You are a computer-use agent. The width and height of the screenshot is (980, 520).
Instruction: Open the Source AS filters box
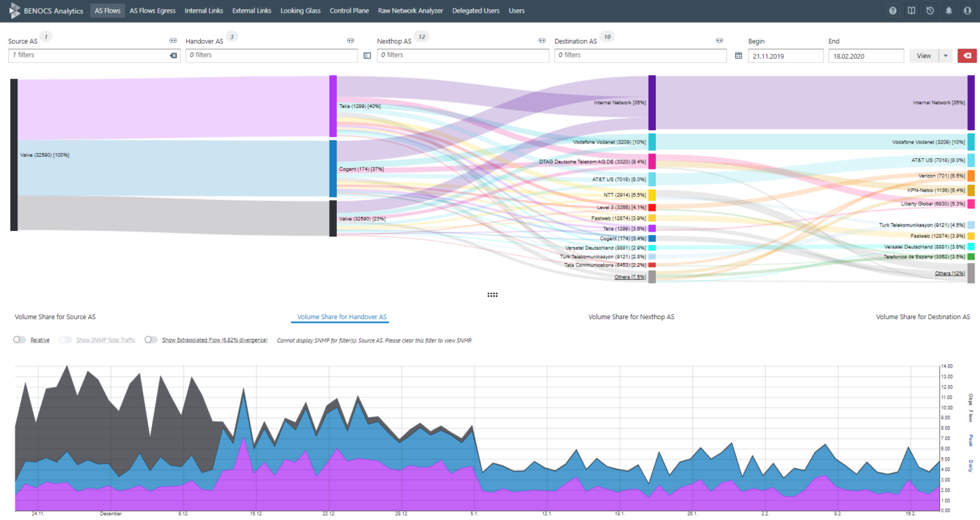click(94, 55)
